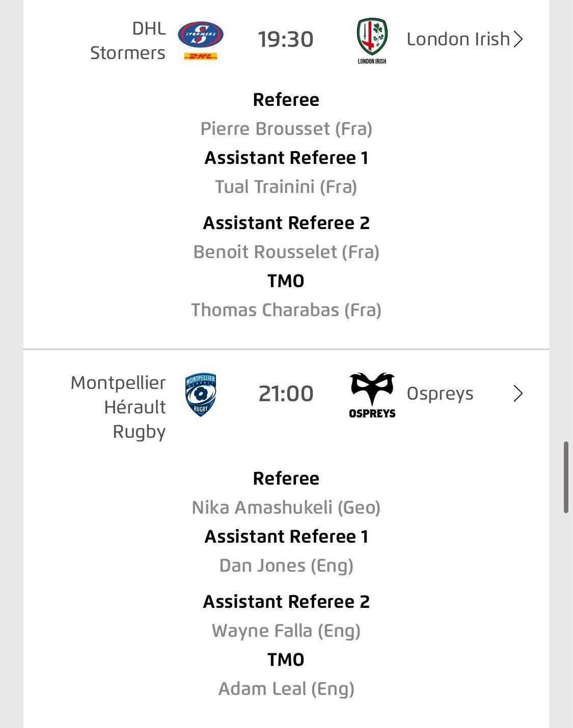Open the Montpellier Hérault Rugby team name
This screenshot has width=573, height=728.
pyautogui.click(x=118, y=407)
